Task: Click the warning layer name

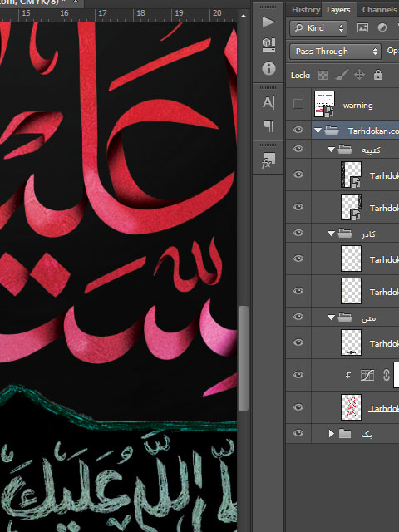Action: click(357, 106)
